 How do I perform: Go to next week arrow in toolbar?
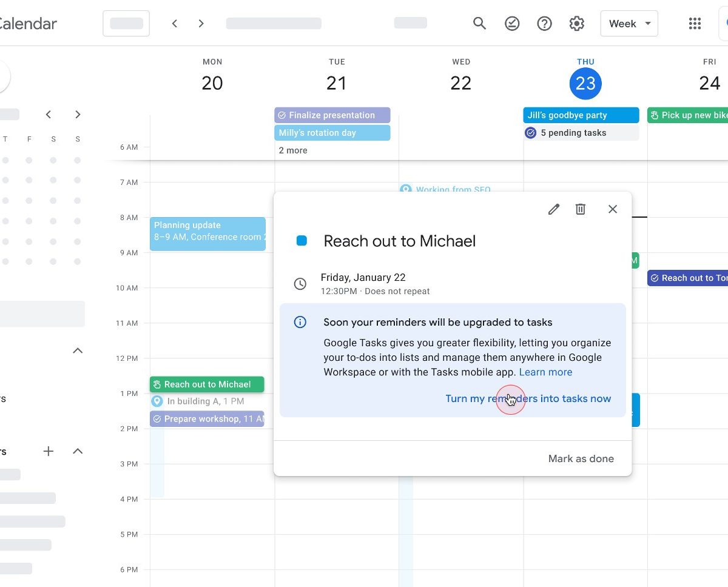pos(201,24)
